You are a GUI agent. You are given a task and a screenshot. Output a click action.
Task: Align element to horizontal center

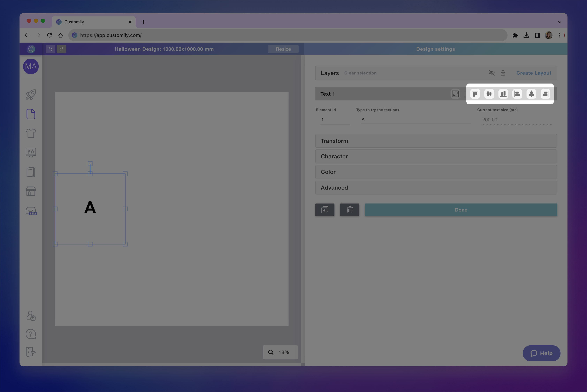pos(531,94)
